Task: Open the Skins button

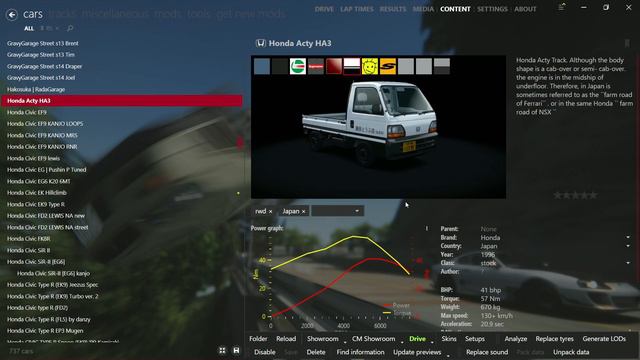Action: (x=449, y=339)
